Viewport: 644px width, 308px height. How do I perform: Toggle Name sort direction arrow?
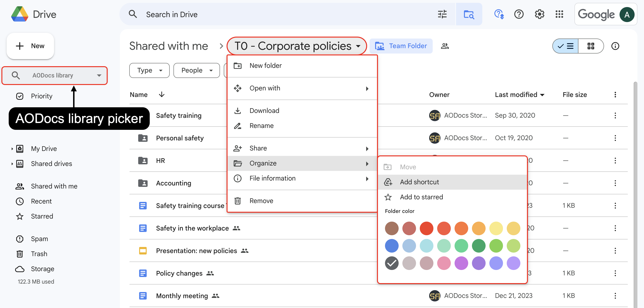[x=161, y=94]
